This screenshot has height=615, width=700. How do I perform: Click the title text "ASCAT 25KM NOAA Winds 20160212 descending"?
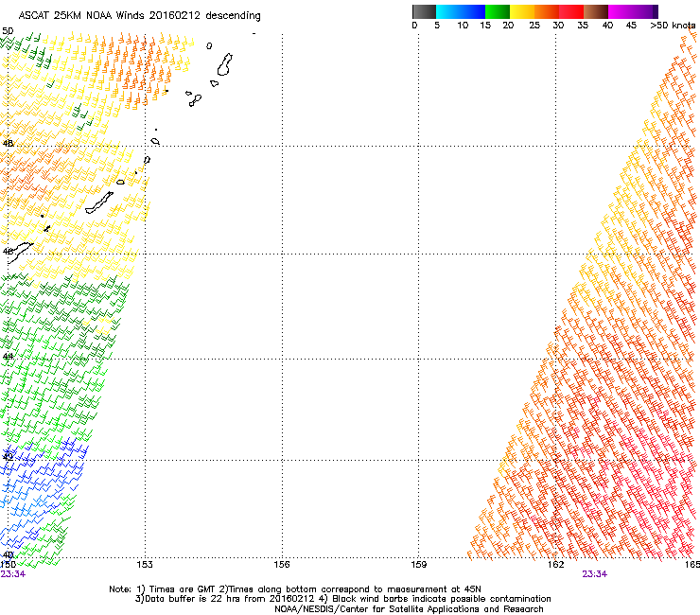pyautogui.click(x=139, y=16)
